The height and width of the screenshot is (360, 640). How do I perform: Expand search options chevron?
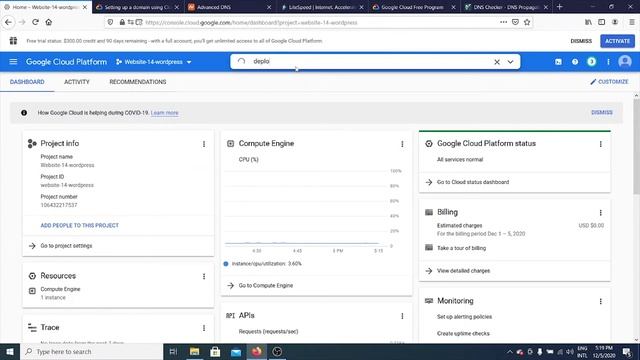click(x=510, y=62)
